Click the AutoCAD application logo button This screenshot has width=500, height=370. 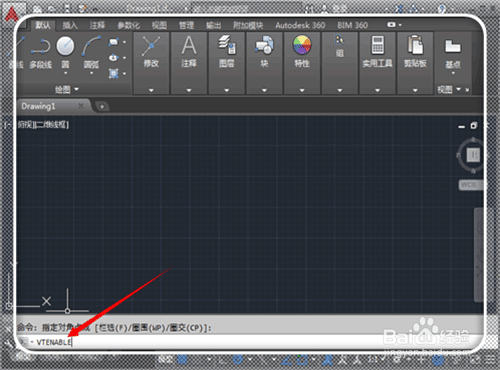point(12,15)
